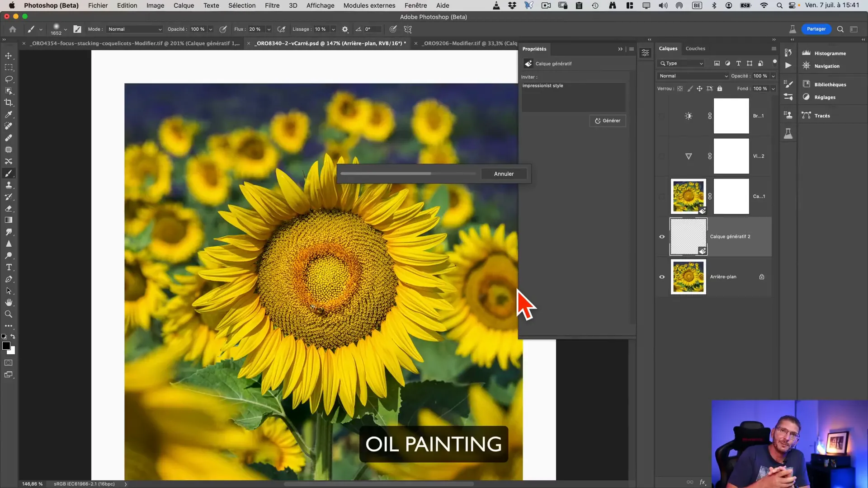Select the Clone Stamp tool
This screenshot has height=488, width=868.
(9, 185)
